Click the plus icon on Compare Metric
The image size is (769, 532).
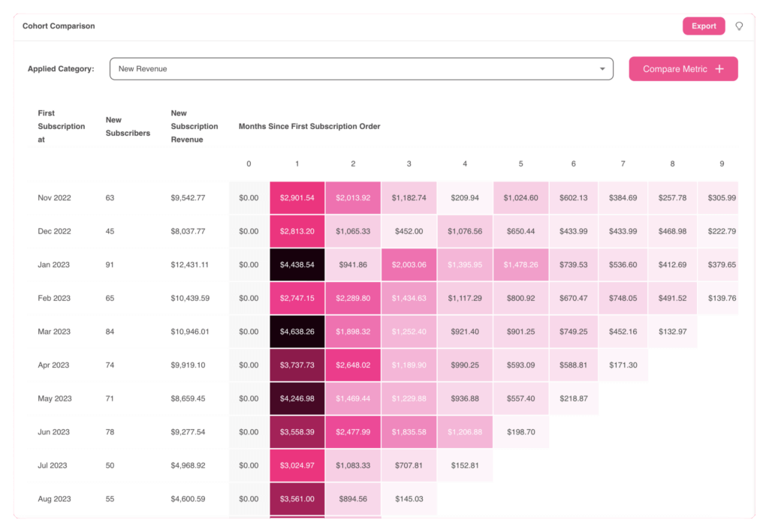pyautogui.click(x=719, y=68)
